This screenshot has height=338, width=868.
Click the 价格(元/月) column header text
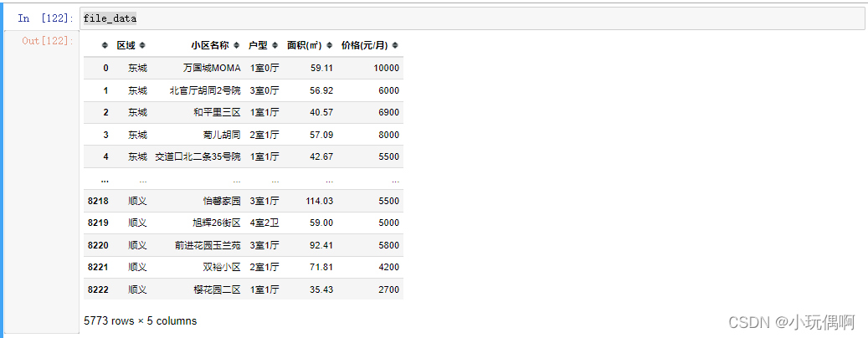point(364,45)
